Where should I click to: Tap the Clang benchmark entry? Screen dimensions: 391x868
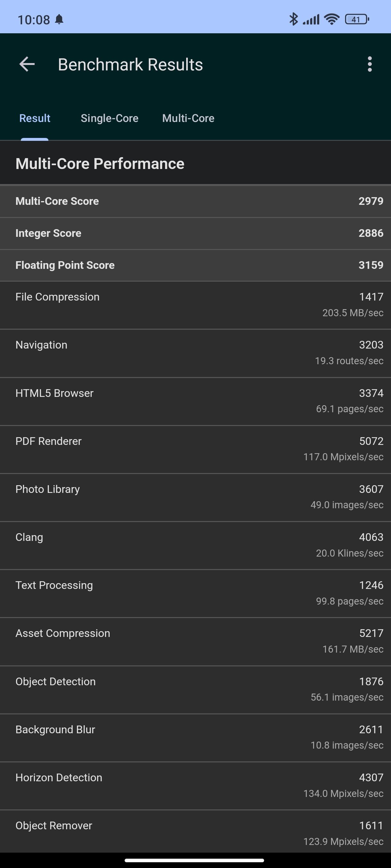click(x=195, y=546)
